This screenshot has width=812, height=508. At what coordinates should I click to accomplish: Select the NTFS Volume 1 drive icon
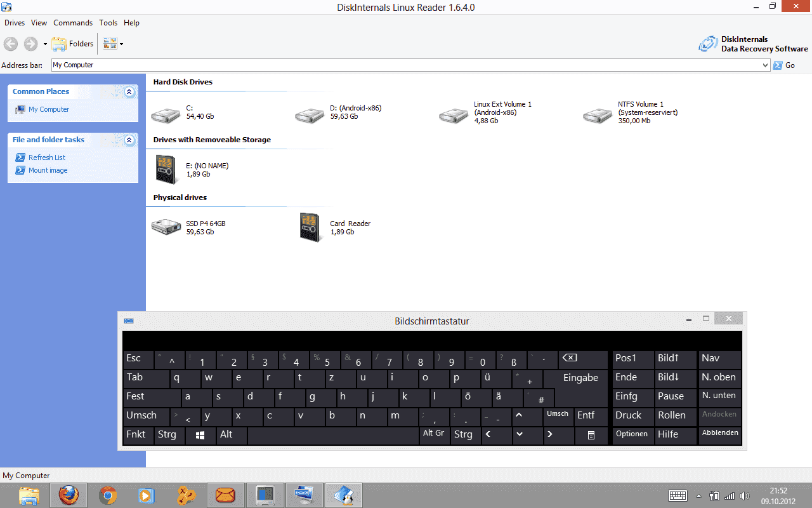(598, 115)
